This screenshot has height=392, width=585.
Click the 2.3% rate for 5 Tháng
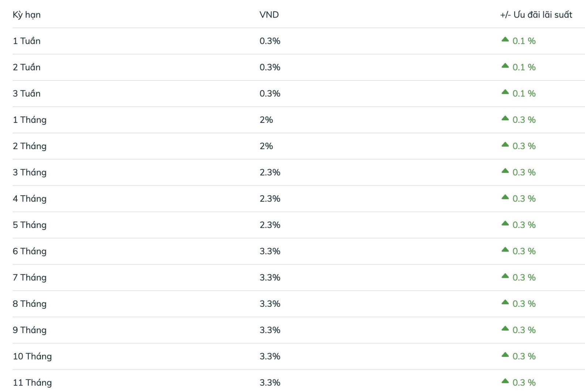coord(270,225)
